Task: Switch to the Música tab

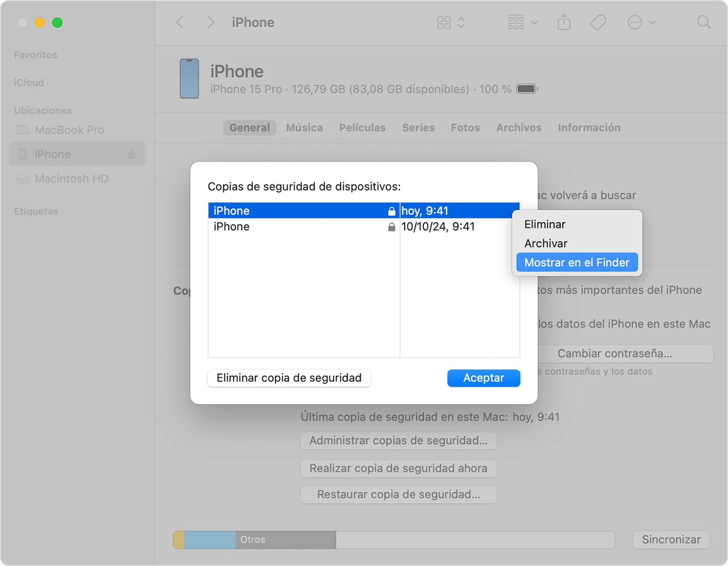Action: (x=304, y=127)
